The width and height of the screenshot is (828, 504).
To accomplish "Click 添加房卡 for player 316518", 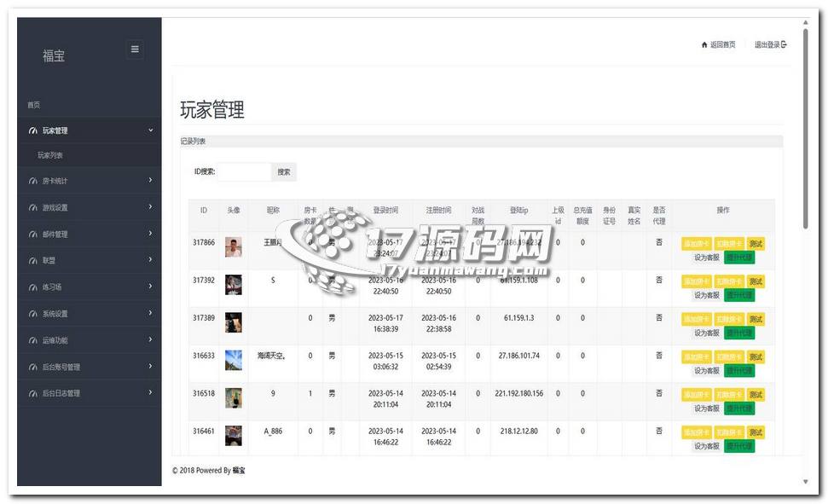I will 696,395.
